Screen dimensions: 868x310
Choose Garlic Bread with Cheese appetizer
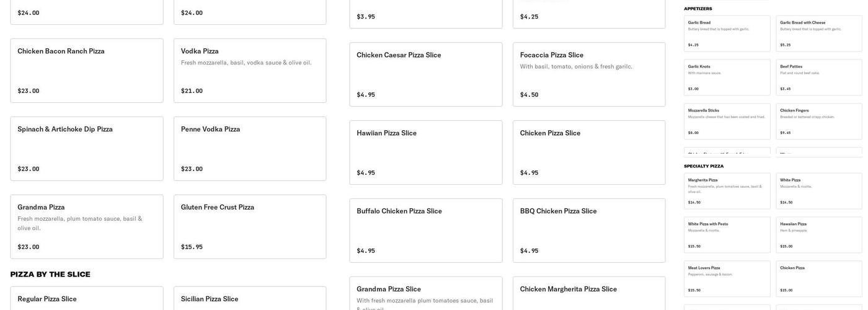[819, 33]
